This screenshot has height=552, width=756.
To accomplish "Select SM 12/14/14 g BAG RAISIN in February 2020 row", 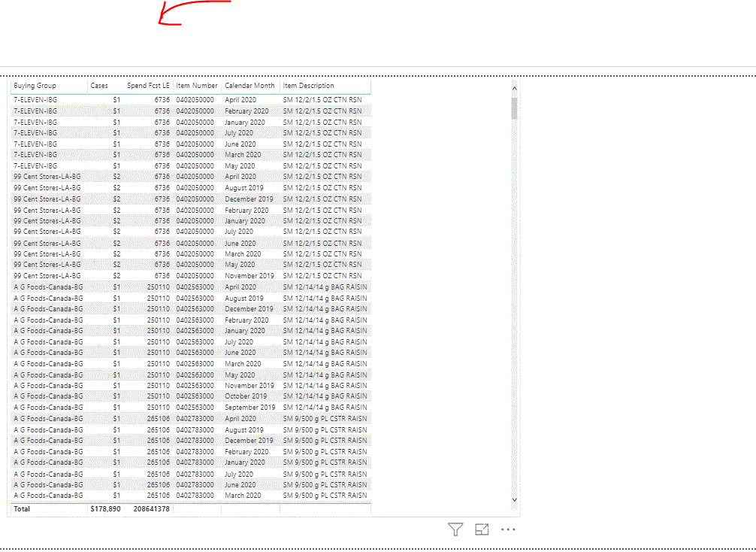I will (325, 320).
